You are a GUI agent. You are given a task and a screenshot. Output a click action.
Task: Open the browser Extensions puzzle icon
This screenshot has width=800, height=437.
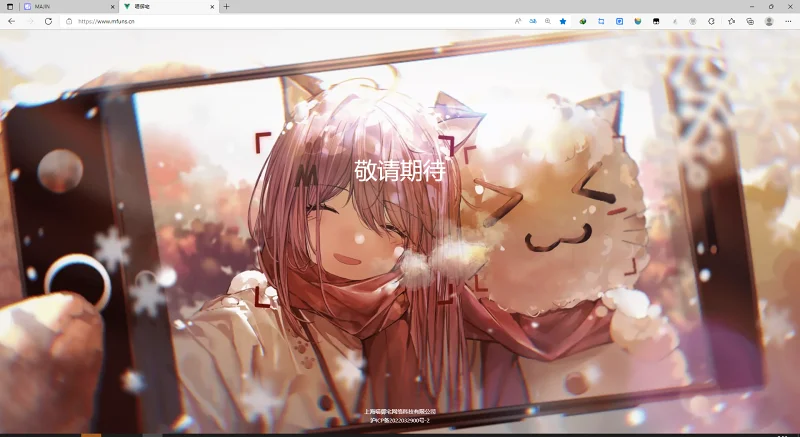[x=711, y=21]
